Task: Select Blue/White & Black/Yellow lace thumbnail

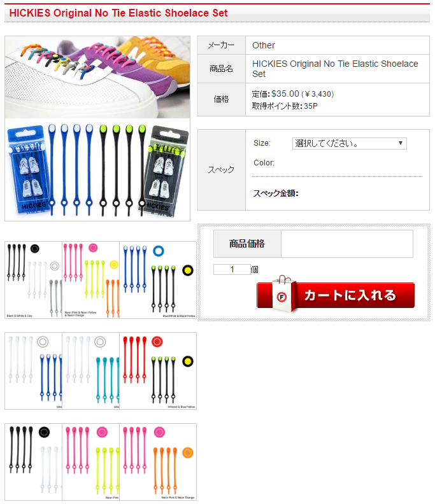Action: coord(158,280)
